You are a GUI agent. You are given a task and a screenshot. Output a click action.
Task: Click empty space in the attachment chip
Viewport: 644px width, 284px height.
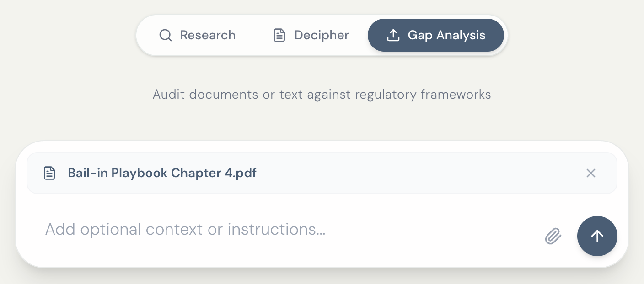(412, 173)
